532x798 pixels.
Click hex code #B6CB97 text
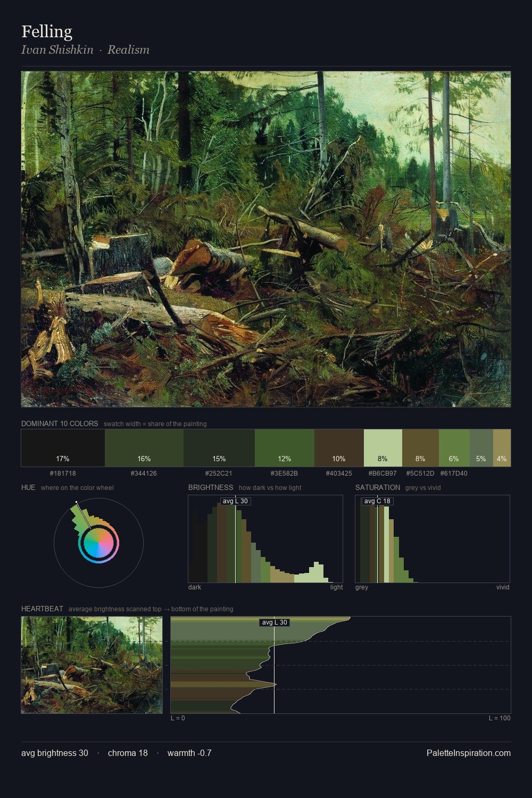click(x=383, y=473)
